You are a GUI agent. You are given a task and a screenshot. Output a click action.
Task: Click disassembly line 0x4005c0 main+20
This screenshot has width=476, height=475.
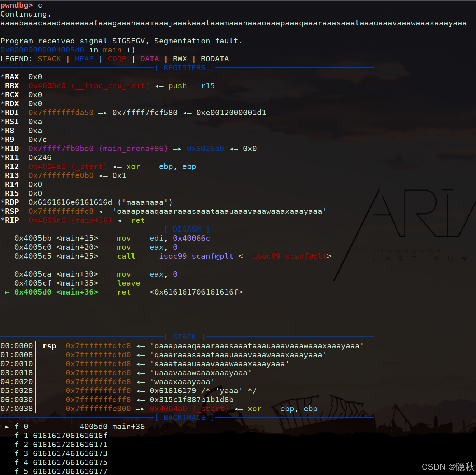tap(96, 247)
